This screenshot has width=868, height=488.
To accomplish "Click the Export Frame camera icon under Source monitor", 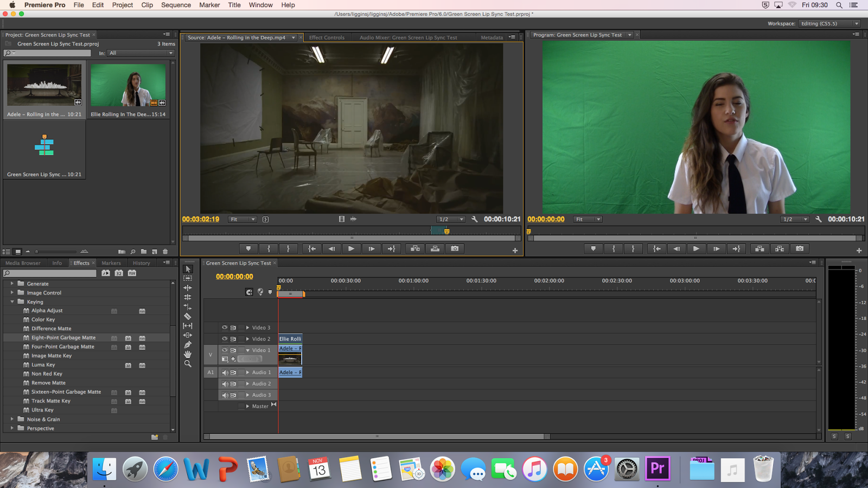I will [455, 248].
